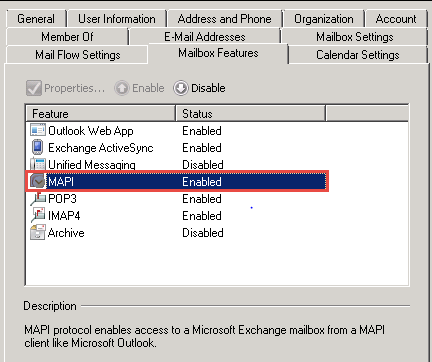Screen dimensions: 432x362
Task: Click the MAPI feature icon
Action: (x=37, y=181)
